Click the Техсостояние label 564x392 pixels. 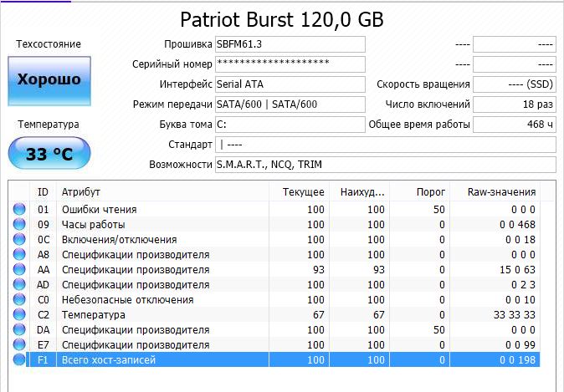click(49, 44)
